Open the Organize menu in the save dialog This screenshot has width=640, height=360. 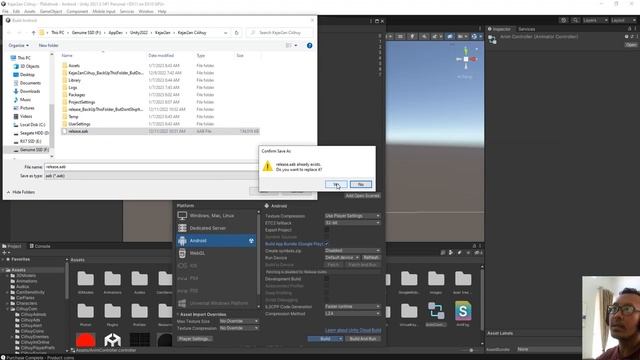pos(18,45)
